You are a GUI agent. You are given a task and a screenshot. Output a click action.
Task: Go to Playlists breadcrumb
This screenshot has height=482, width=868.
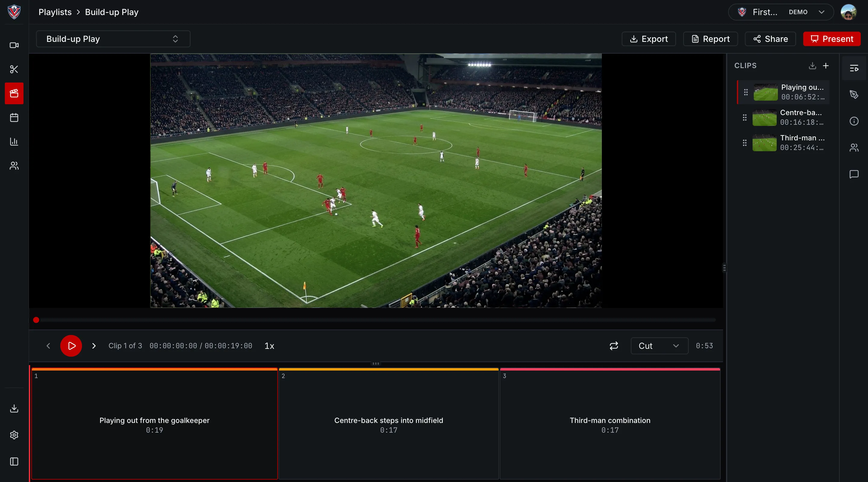pyautogui.click(x=55, y=12)
